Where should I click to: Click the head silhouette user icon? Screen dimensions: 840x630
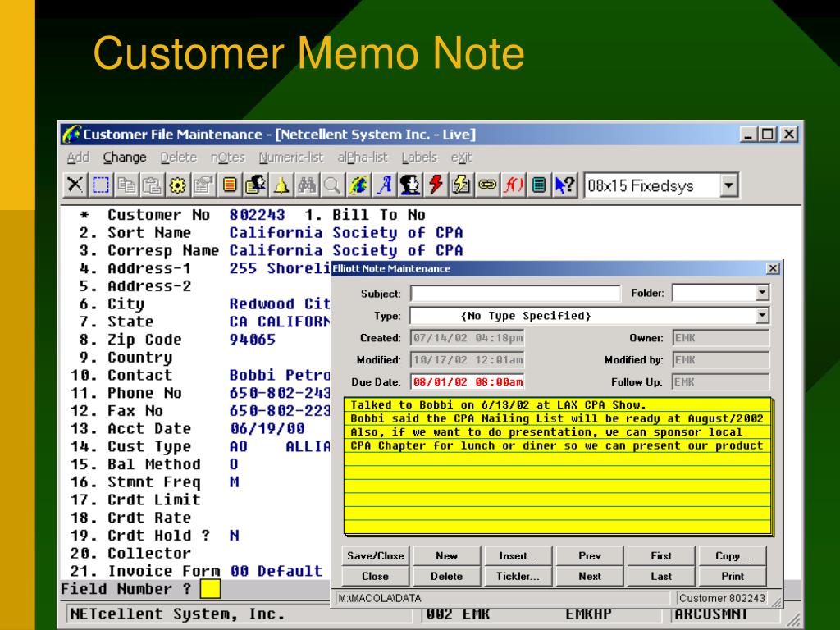click(x=410, y=185)
